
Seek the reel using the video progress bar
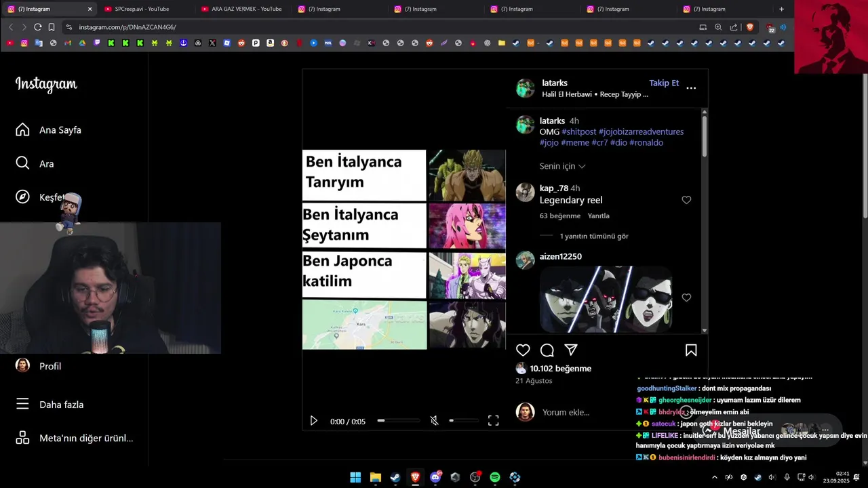point(398,421)
